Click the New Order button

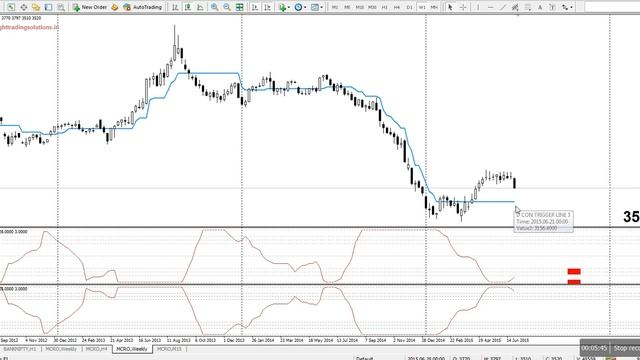(x=90, y=7)
